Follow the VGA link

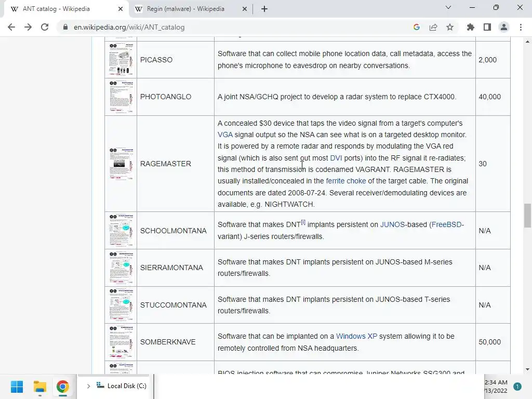225,135
